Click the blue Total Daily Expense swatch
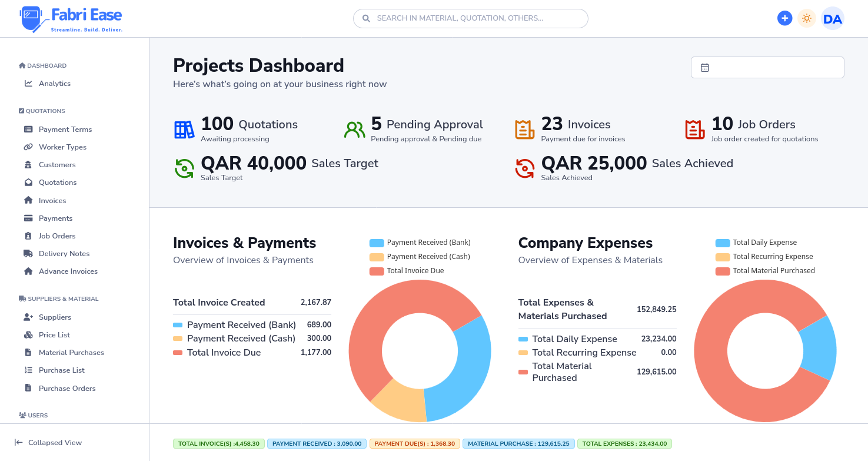Image resolution: width=868 pixels, height=461 pixels. pyautogui.click(x=723, y=243)
